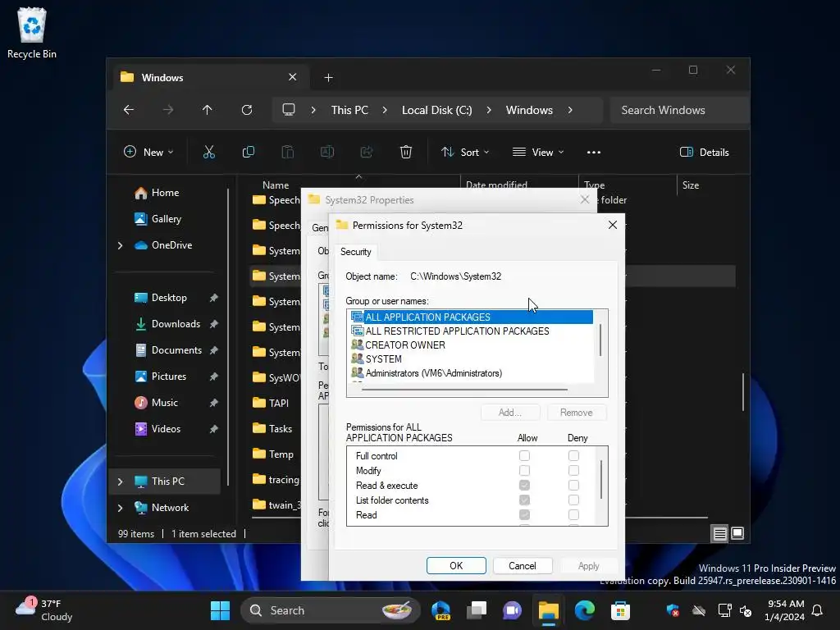Click the Search Windows field
Viewport: 840px width, 630px height.
click(x=679, y=110)
